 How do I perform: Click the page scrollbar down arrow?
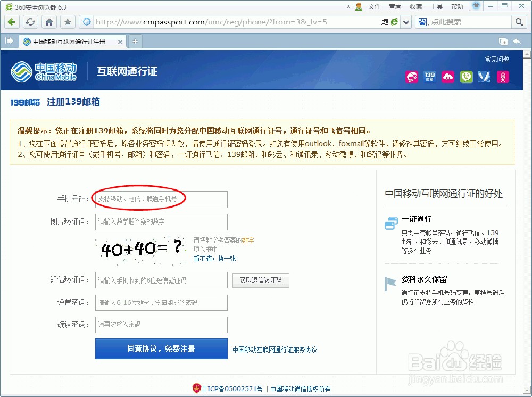[x=527, y=390]
